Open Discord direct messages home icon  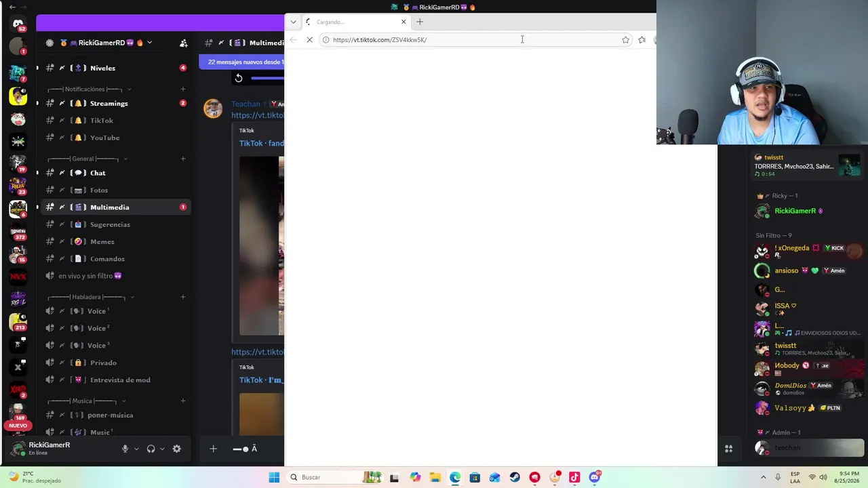[18, 24]
